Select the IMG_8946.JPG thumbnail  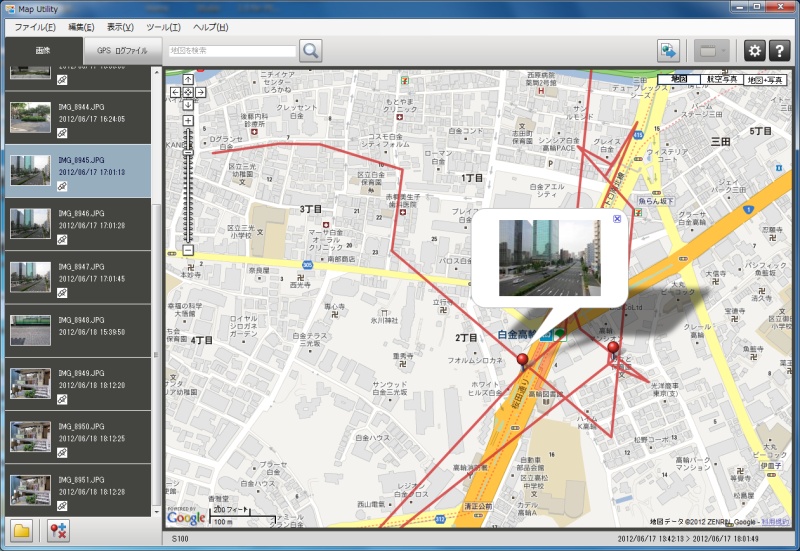[31, 223]
